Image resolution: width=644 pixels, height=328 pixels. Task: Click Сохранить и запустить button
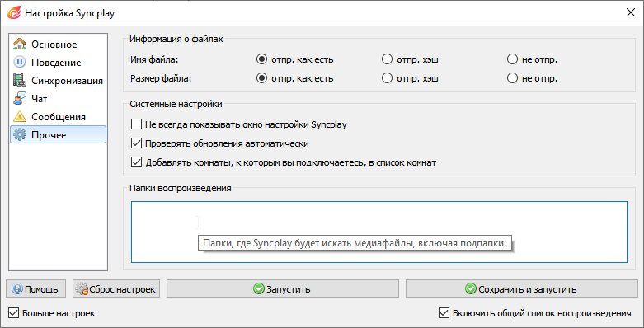tap(522, 289)
